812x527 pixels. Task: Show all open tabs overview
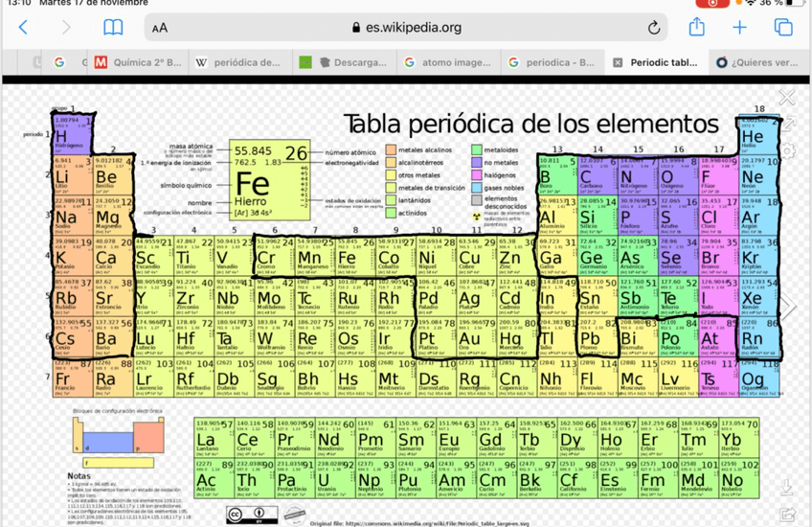pos(783,28)
